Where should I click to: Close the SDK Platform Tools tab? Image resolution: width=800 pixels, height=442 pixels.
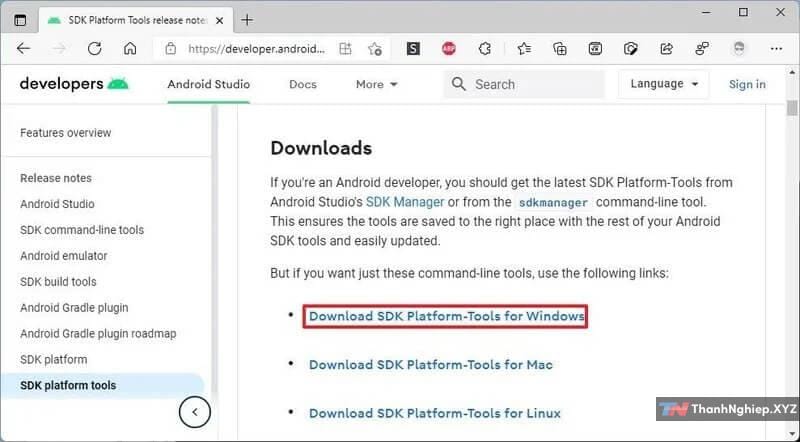point(219,20)
